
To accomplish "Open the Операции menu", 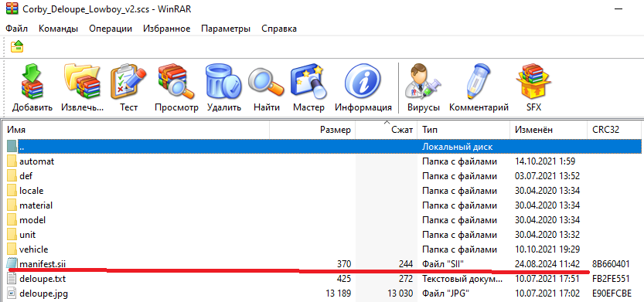I will point(111,29).
